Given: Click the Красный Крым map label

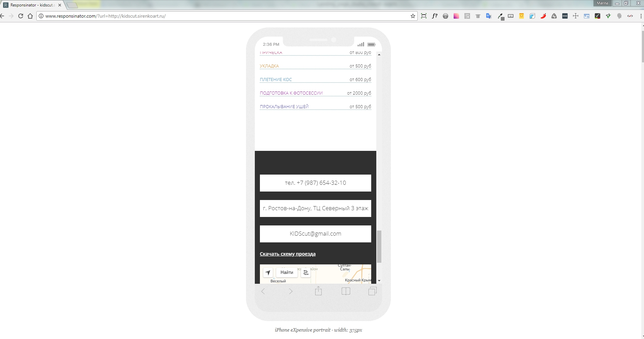Looking at the screenshot, I should tap(358, 280).
